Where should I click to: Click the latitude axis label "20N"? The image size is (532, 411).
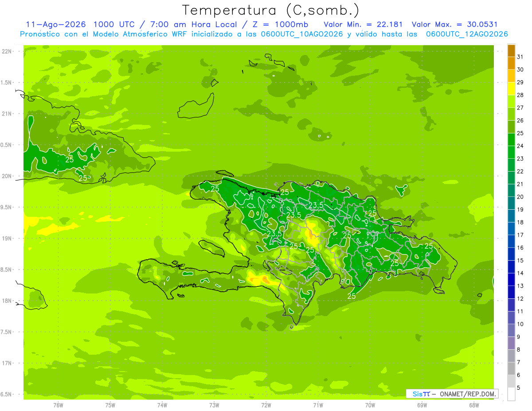[6, 176]
